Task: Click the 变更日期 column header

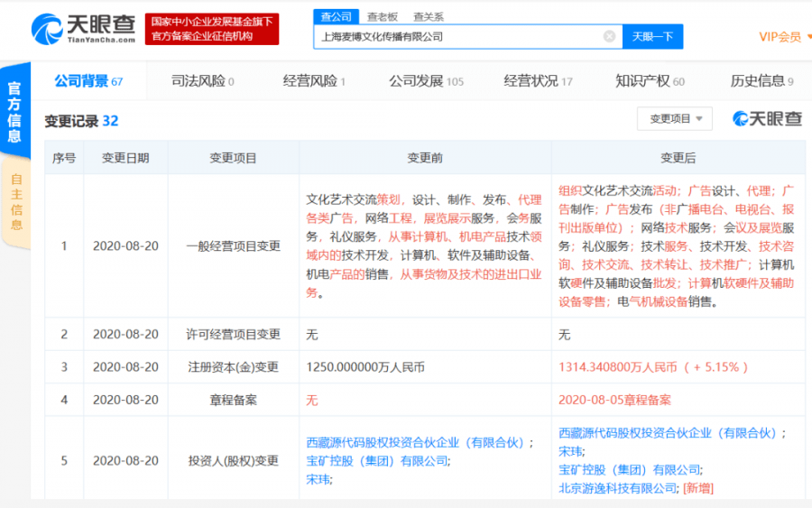Action: 125,158
